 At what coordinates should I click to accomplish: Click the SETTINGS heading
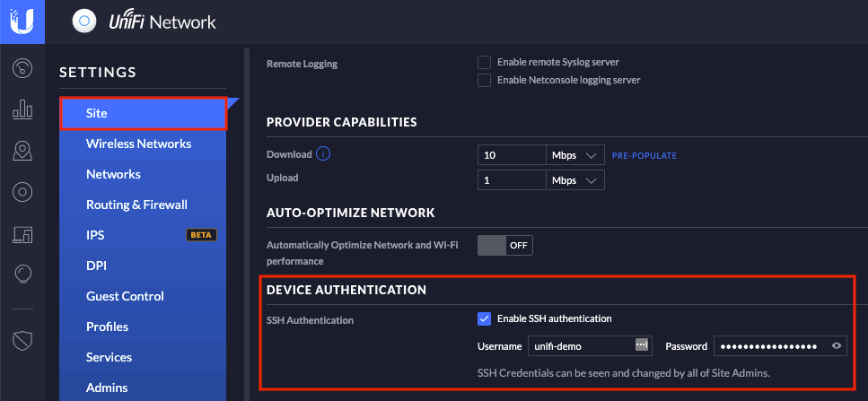click(98, 73)
